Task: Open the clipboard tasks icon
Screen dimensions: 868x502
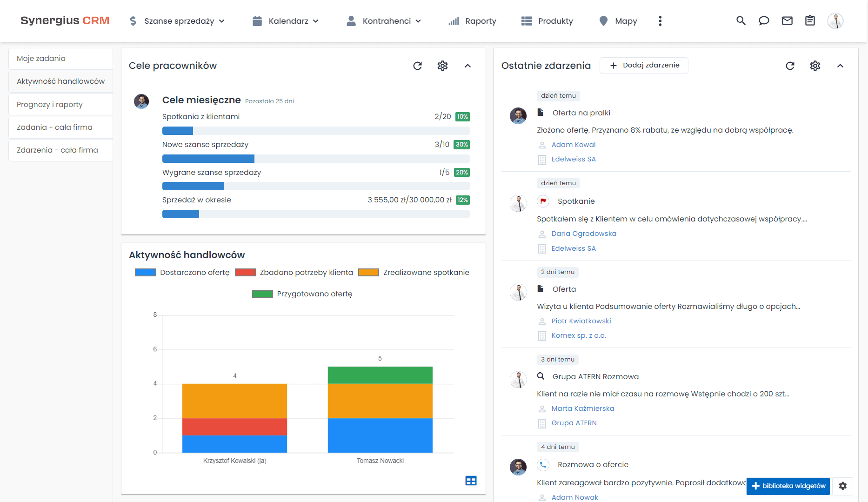Action: 810,21
